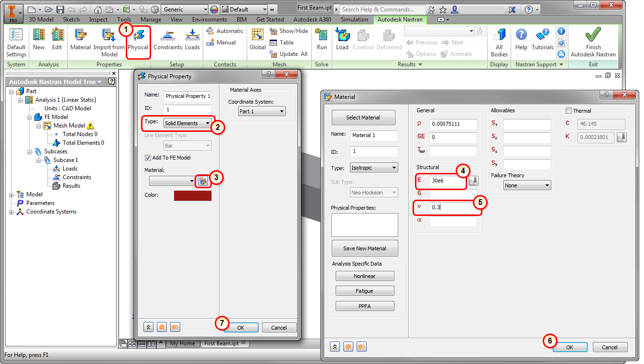The height and width of the screenshot is (364, 644).
Task: Open the Loads tool in Setup panel
Action: pos(192,40)
